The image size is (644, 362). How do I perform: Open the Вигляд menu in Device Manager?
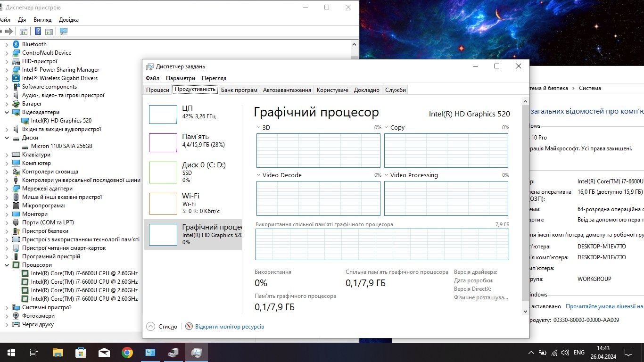coord(42,20)
